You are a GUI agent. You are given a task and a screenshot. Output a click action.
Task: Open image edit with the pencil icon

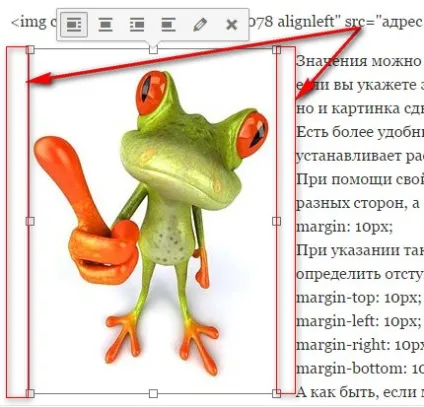[200, 25]
